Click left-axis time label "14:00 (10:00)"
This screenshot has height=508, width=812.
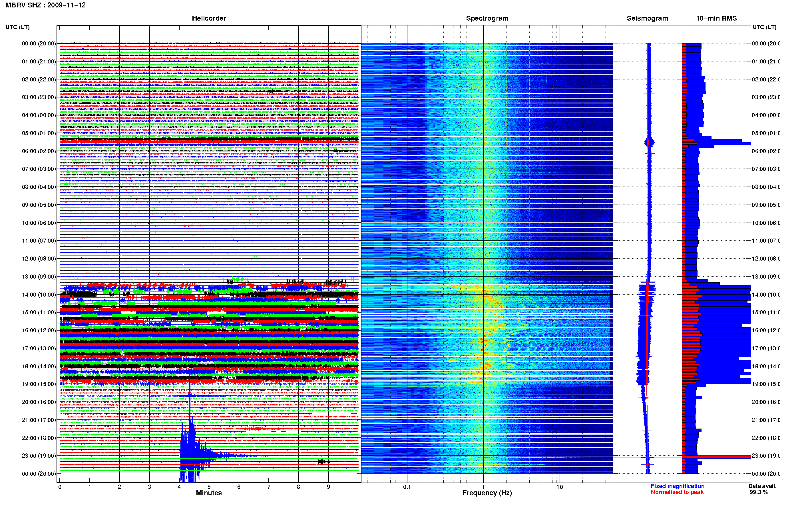(x=39, y=295)
